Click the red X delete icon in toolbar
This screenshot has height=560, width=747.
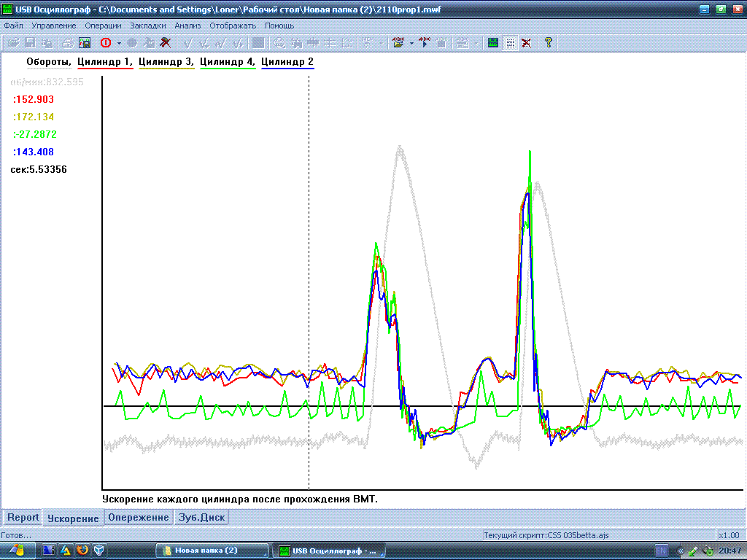click(x=526, y=43)
